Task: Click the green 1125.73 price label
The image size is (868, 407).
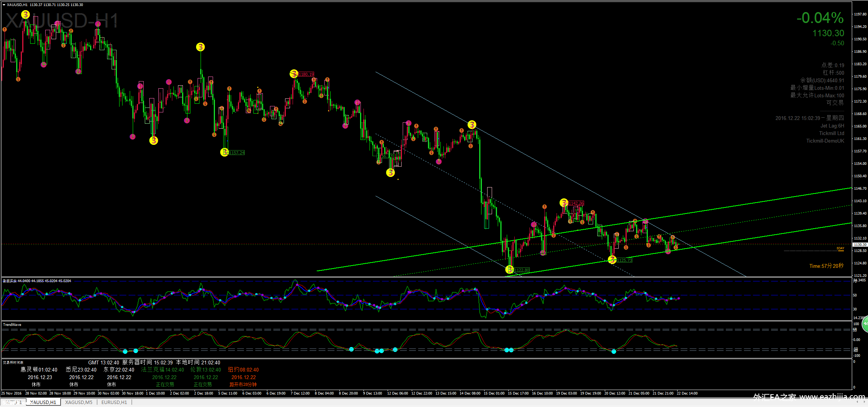Action: coord(624,260)
